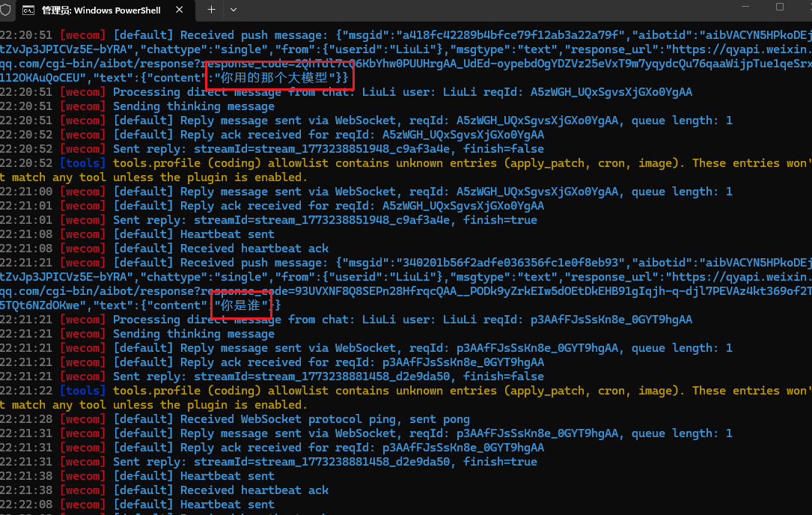Click the message content "你是谁"
This screenshot has width=812, height=515.
point(241,305)
